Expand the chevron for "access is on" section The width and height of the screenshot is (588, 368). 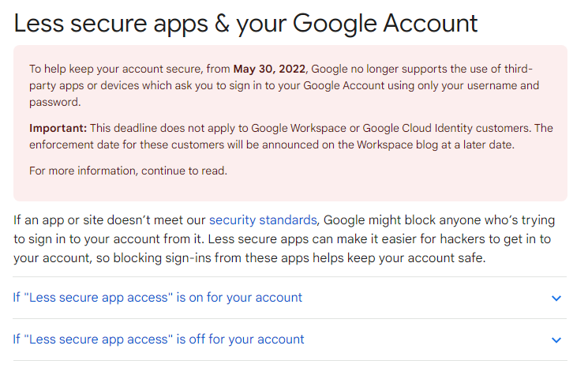[x=556, y=299]
